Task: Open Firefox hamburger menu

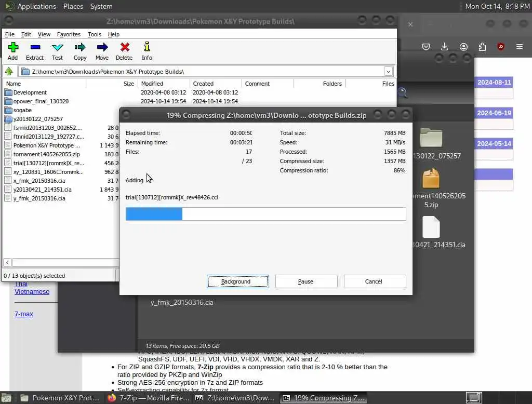Action: coord(520,47)
